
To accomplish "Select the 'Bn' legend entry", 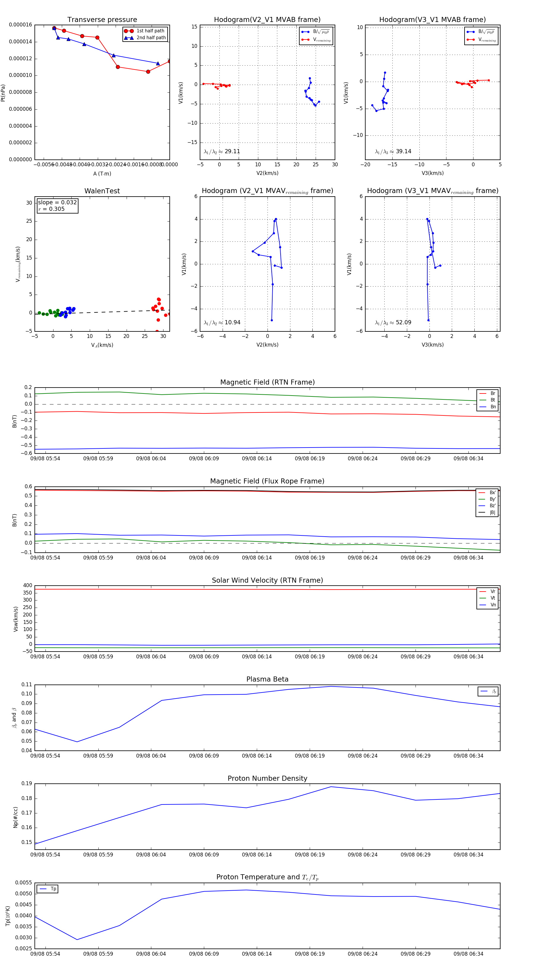I will point(487,407).
